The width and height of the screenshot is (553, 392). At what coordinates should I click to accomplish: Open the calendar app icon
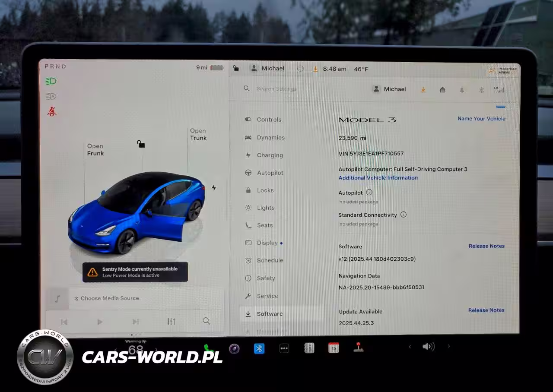click(334, 348)
